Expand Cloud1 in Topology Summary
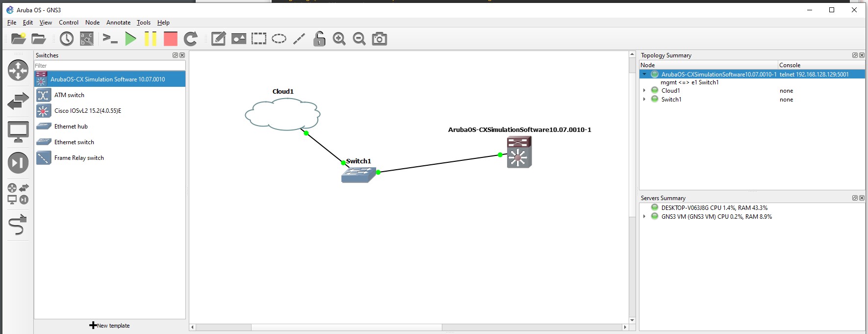The height and width of the screenshot is (334, 868). (644, 91)
